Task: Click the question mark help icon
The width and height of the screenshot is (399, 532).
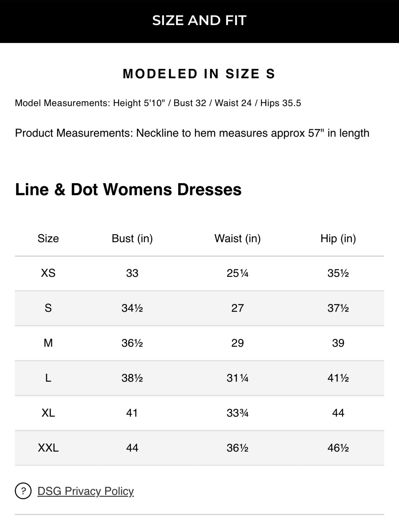Action: pos(23,491)
